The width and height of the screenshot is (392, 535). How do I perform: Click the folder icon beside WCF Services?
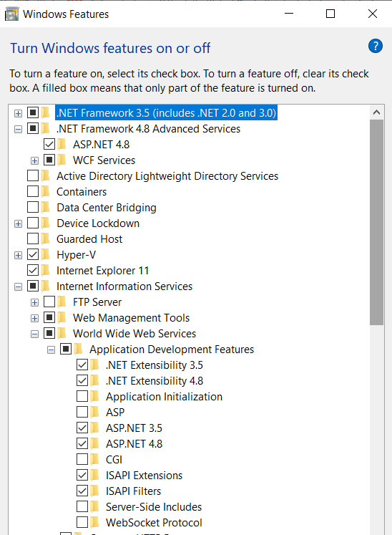click(x=62, y=160)
